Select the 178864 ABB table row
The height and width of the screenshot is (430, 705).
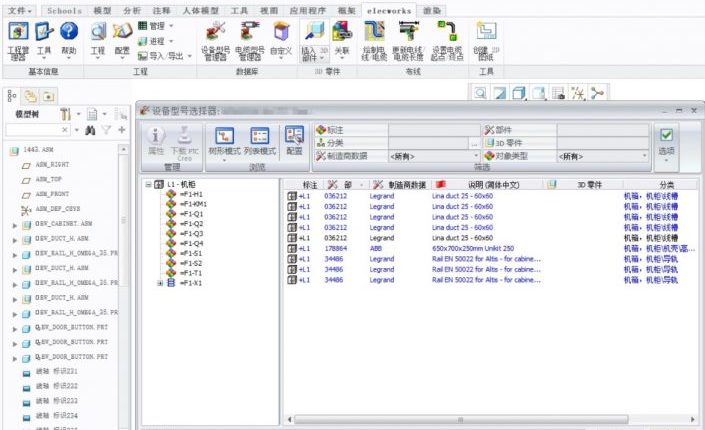pos(491,248)
